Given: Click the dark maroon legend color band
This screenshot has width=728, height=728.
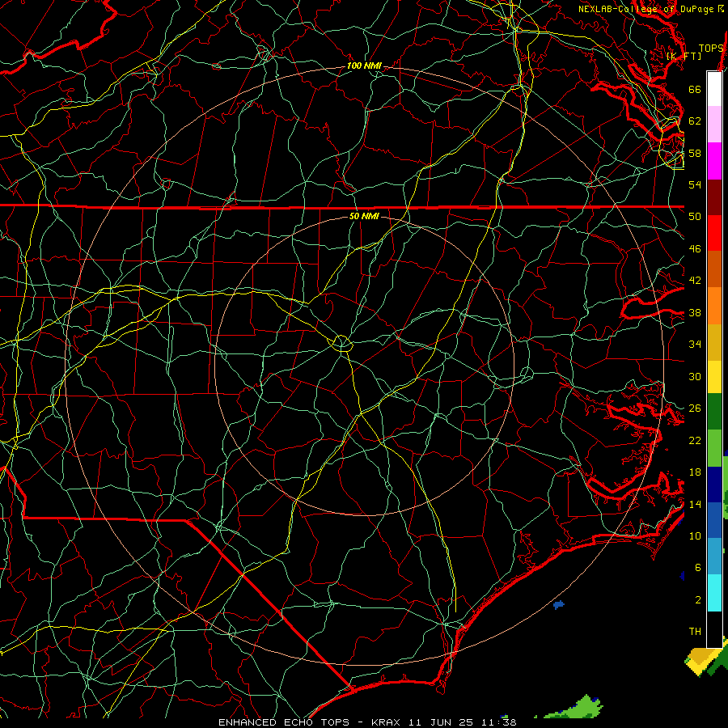Looking at the screenshot, I should pos(714,197).
